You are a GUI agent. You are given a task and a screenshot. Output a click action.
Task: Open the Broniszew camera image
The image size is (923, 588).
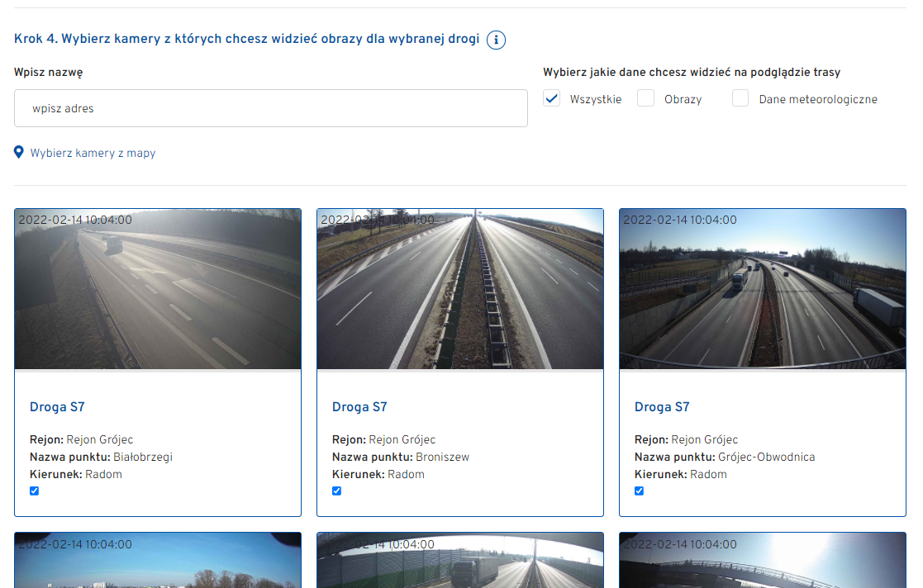460,289
